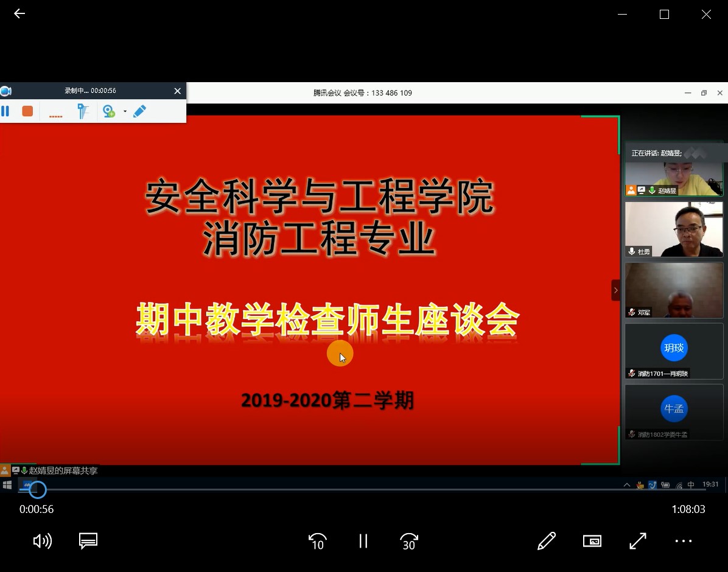Open the pencil edit tool in player

click(x=547, y=541)
